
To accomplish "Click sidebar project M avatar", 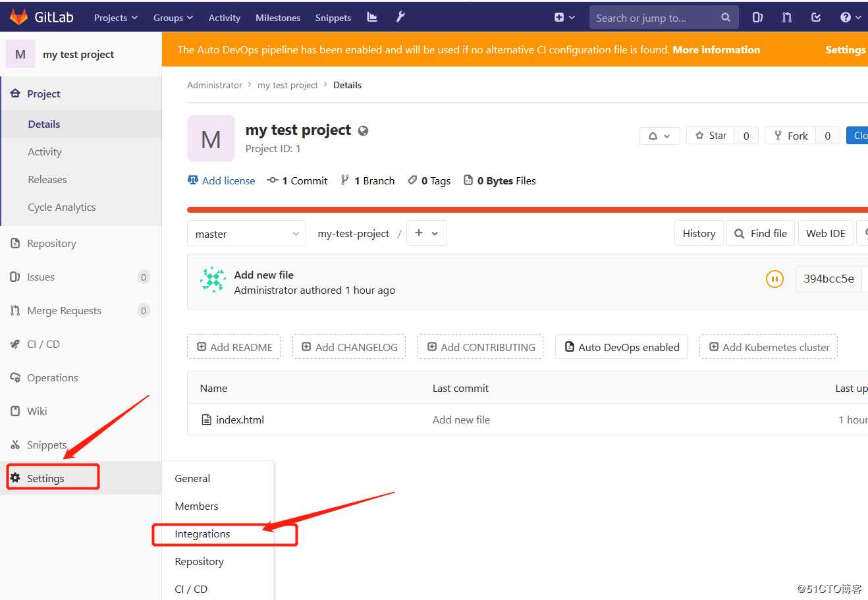I will [20, 54].
